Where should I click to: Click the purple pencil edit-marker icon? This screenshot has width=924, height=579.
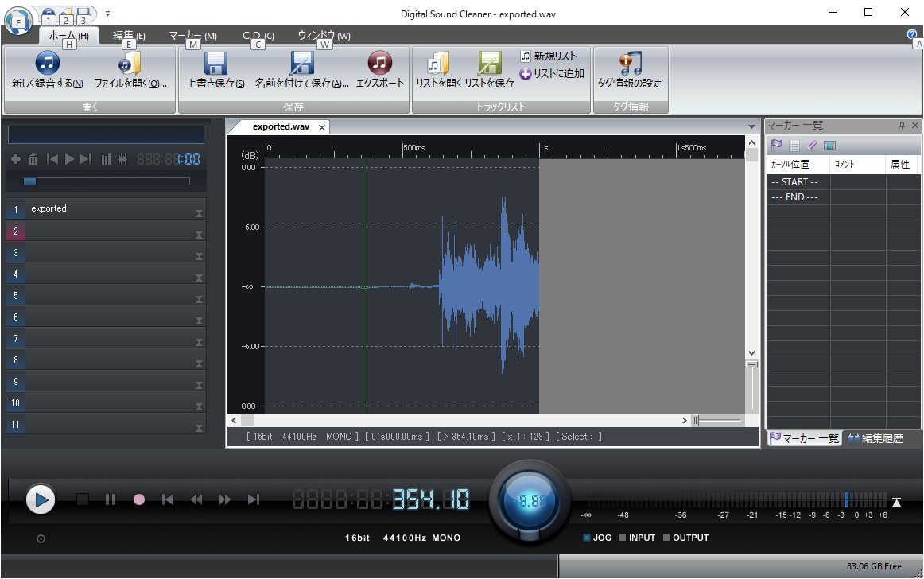[812, 145]
